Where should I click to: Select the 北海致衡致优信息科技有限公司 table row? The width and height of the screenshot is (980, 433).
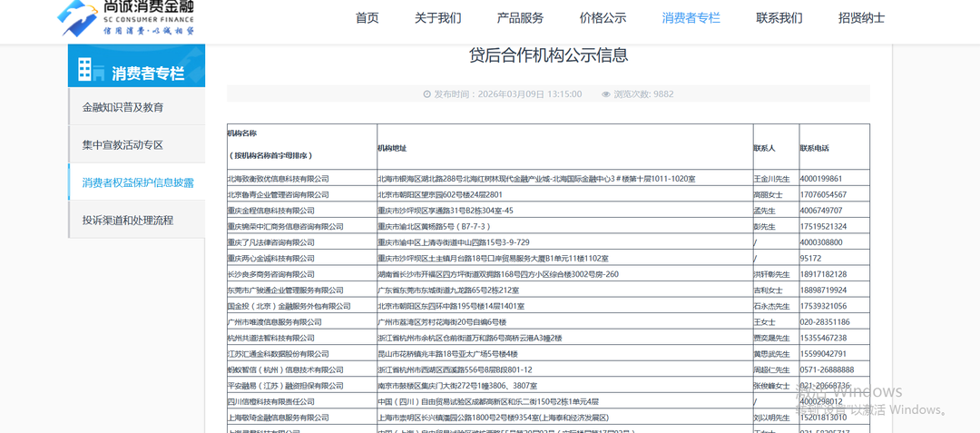(x=278, y=179)
